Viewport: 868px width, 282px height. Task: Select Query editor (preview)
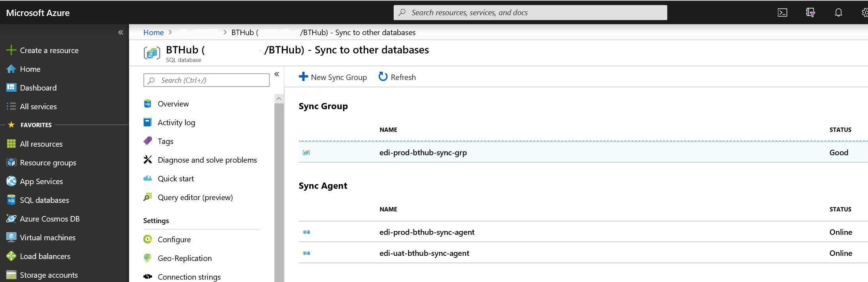[x=195, y=197]
